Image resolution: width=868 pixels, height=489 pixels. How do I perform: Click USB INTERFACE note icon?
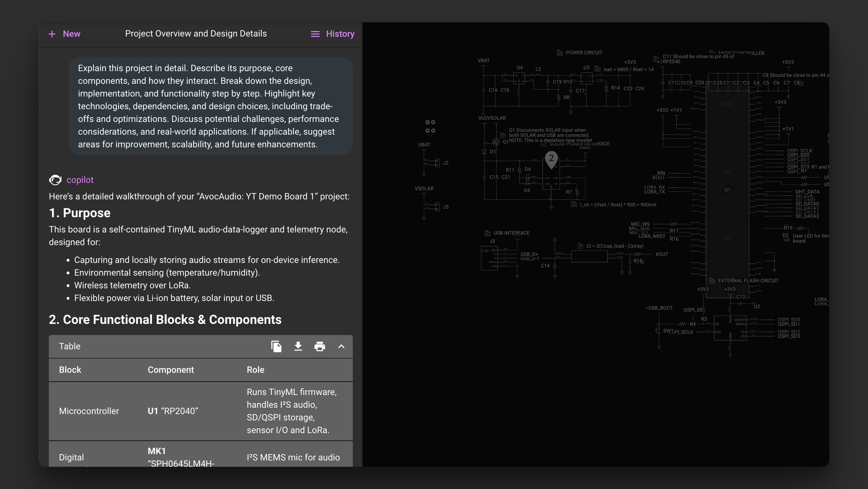[x=487, y=233]
